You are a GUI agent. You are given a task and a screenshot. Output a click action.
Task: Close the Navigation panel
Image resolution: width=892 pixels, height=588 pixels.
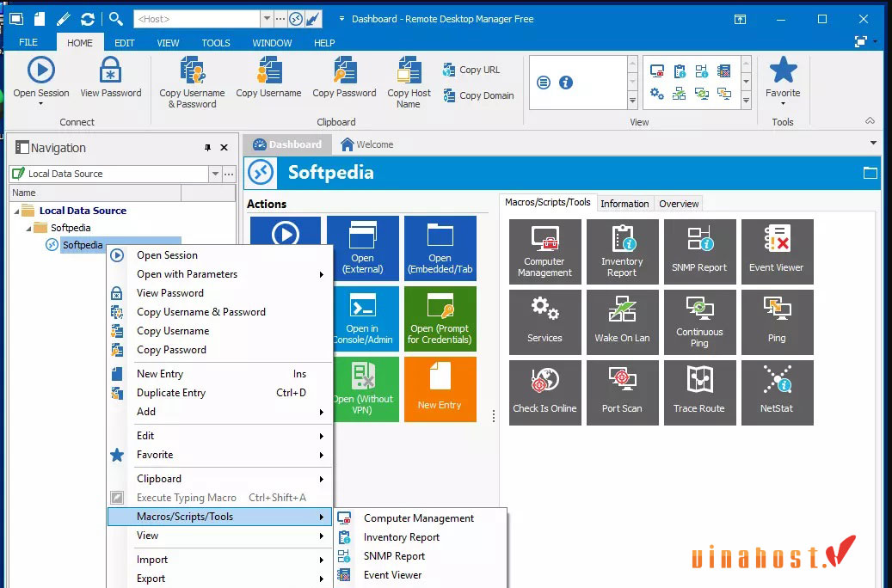point(225,148)
